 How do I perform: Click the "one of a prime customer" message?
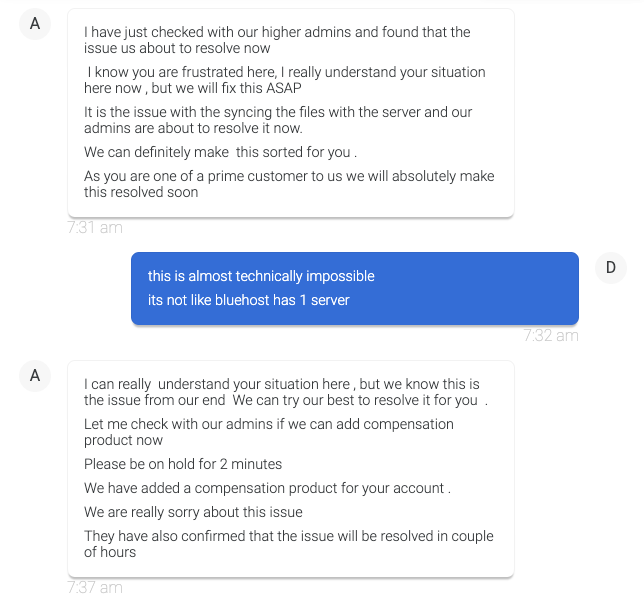(289, 184)
